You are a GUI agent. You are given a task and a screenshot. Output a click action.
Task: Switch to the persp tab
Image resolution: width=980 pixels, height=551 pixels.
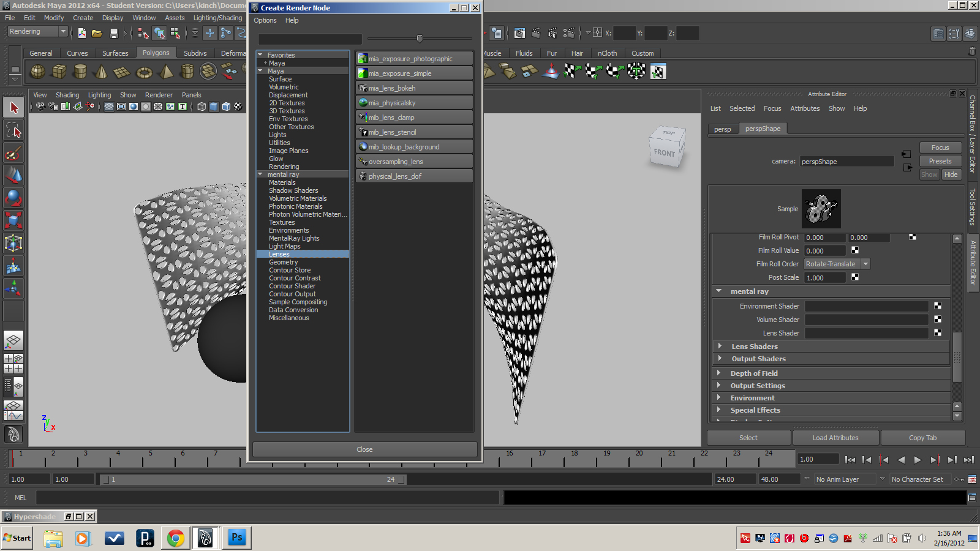(x=722, y=129)
